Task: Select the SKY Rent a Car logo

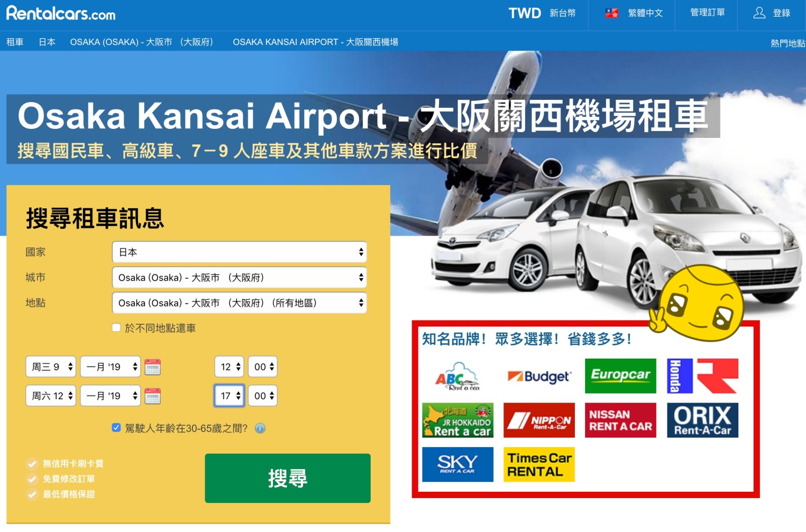Action: click(x=458, y=464)
